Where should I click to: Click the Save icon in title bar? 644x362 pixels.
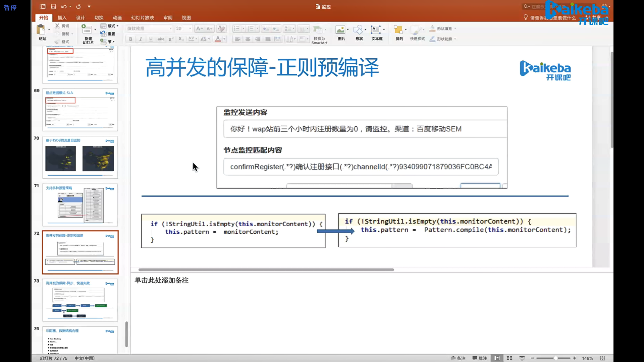(x=53, y=6)
